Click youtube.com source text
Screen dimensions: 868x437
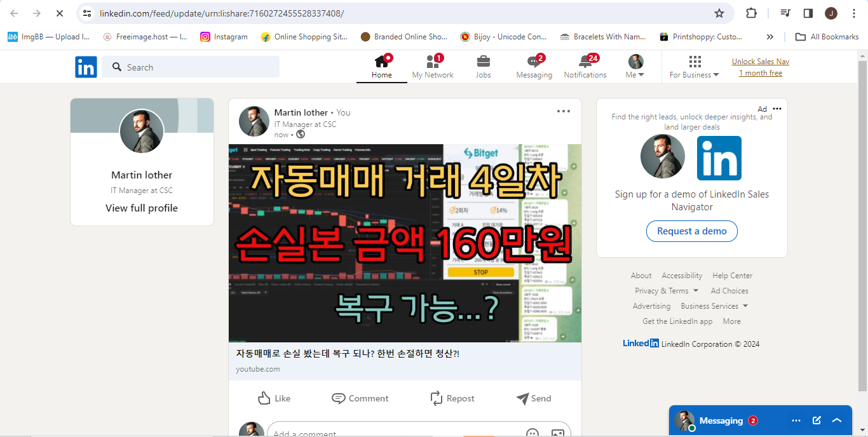(x=258, y=369)
